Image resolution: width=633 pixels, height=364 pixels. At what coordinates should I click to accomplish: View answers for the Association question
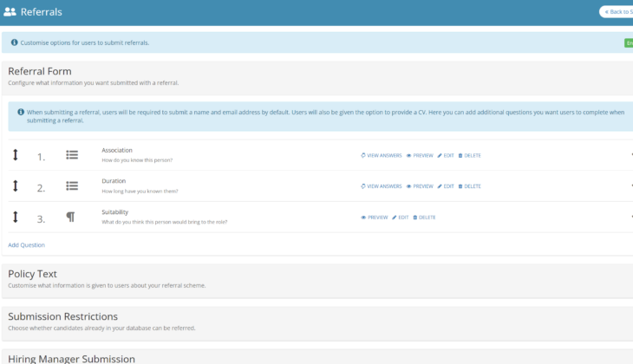pos(382,155)
